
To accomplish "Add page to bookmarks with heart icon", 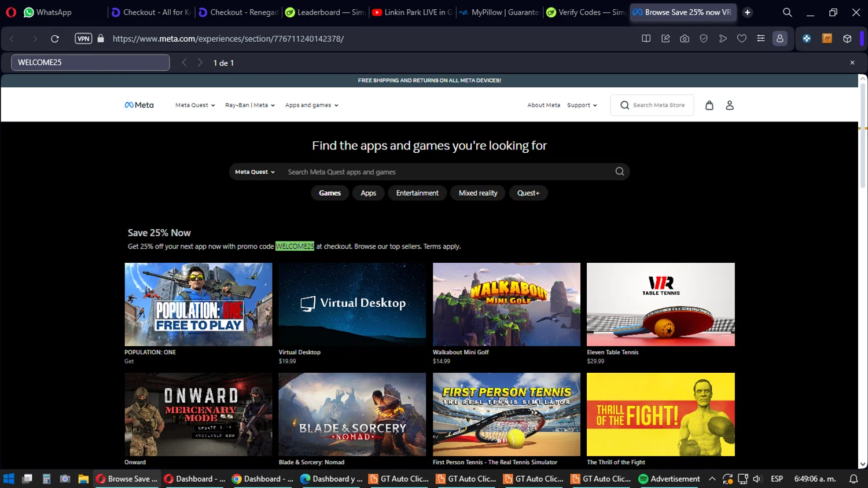I will (x=742, y=39).
